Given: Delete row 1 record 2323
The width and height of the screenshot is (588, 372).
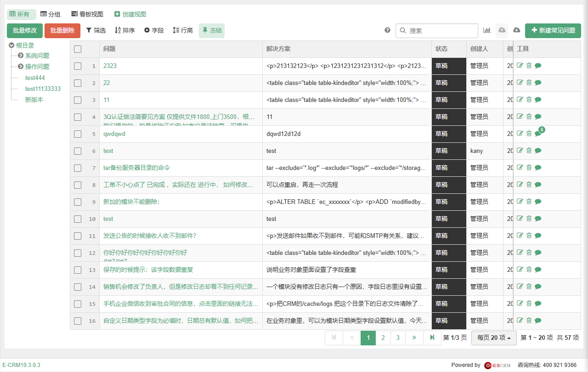Looking at the screenshot, I should pyautogui.click(x=529, y=66).
